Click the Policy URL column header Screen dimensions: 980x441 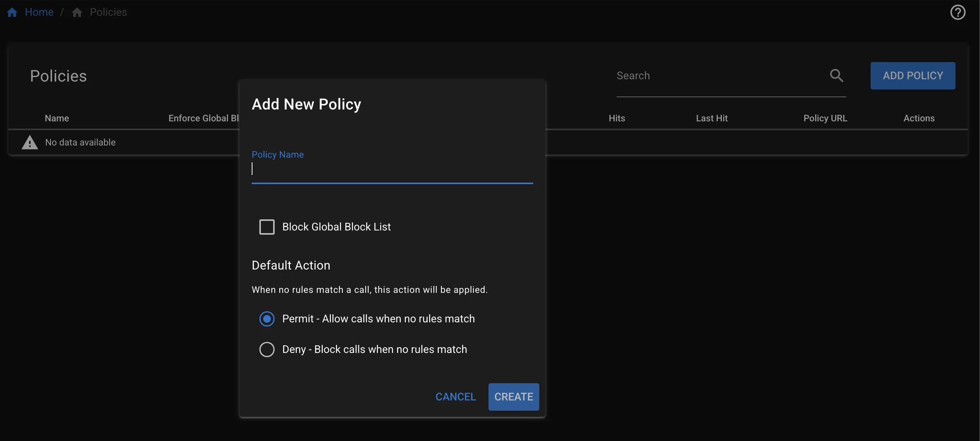click(824, 118)
